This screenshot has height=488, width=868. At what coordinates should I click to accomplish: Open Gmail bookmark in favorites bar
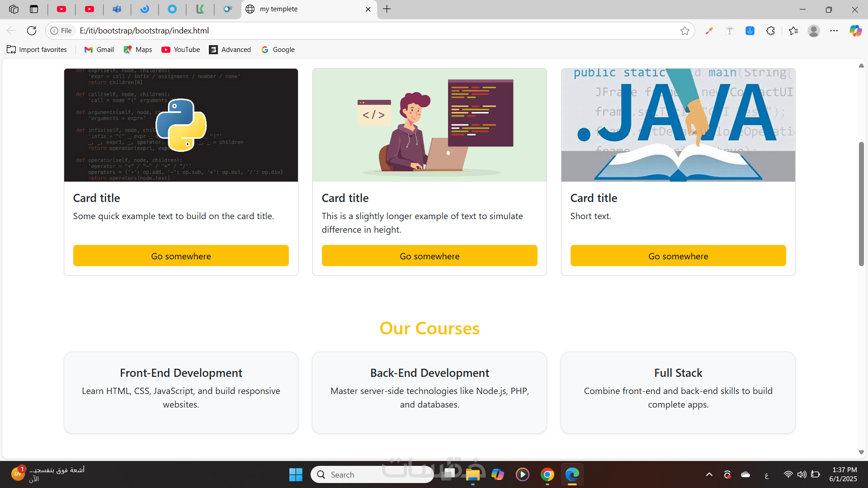[x=99, y=50]
